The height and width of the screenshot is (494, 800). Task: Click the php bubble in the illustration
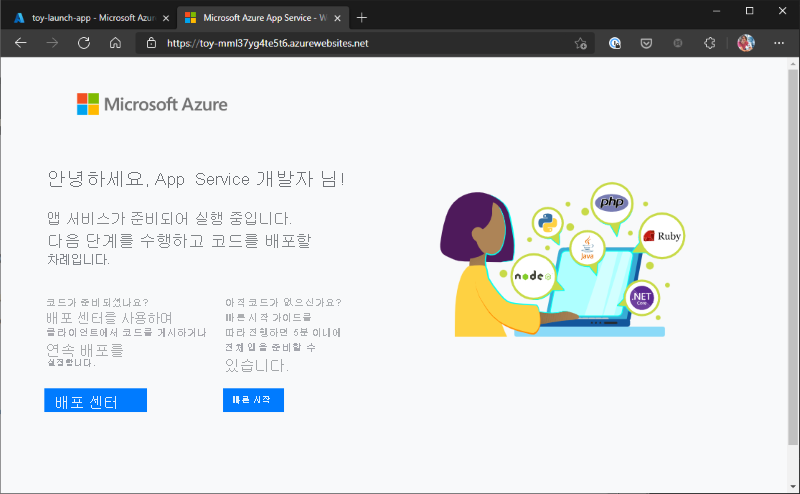pos(612,203)
